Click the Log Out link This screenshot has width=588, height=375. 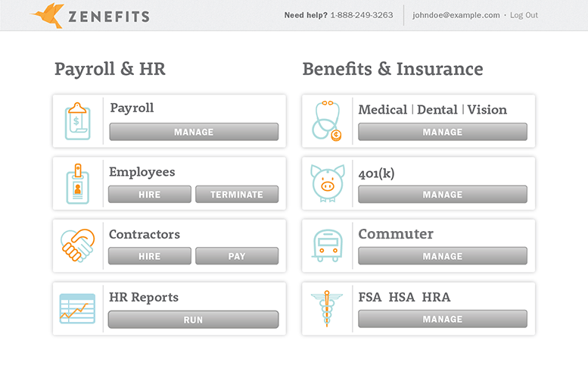coord(524,15)
